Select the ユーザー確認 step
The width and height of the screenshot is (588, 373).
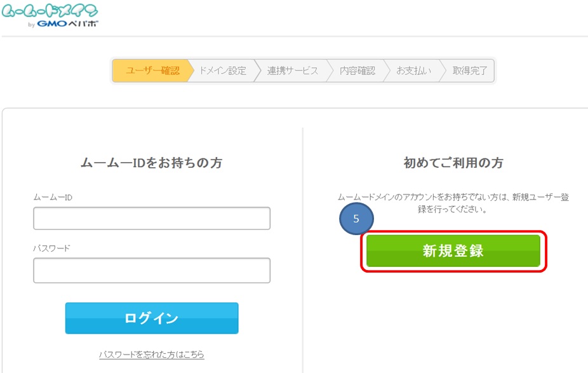click(151, 71)
